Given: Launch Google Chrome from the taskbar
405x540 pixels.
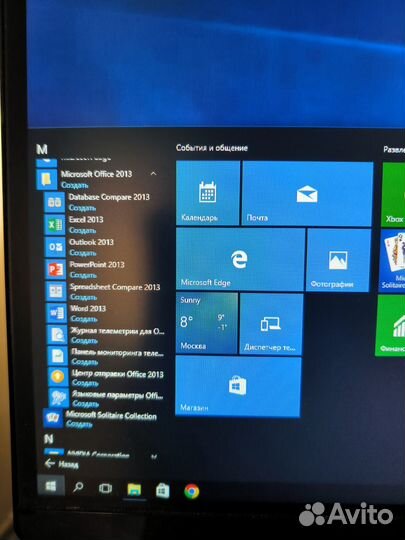Looking at the screenshot, I should pyautogui.click(x=192, y=491).
